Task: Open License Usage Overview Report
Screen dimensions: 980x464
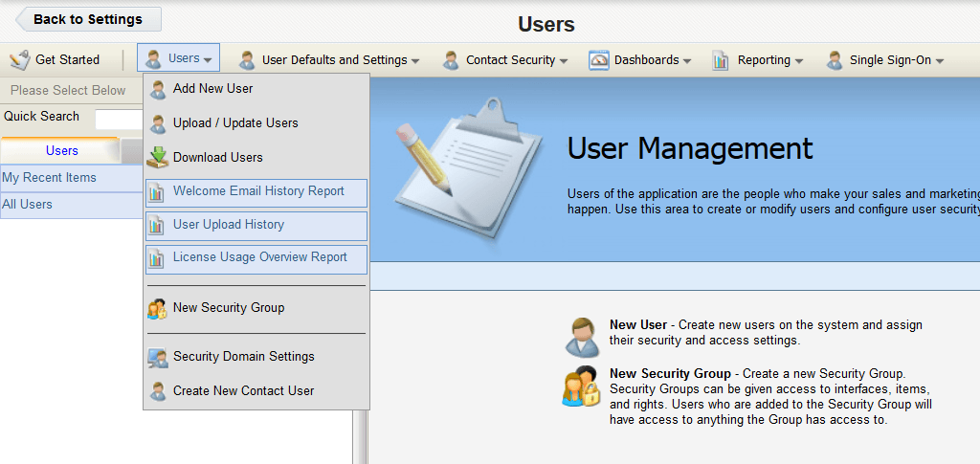Action: point(256,259)
